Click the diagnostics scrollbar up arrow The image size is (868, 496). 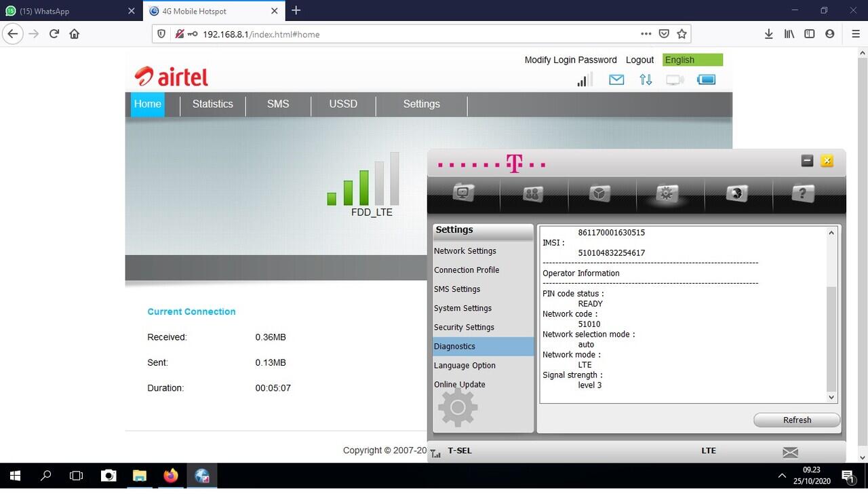[831, 233]
